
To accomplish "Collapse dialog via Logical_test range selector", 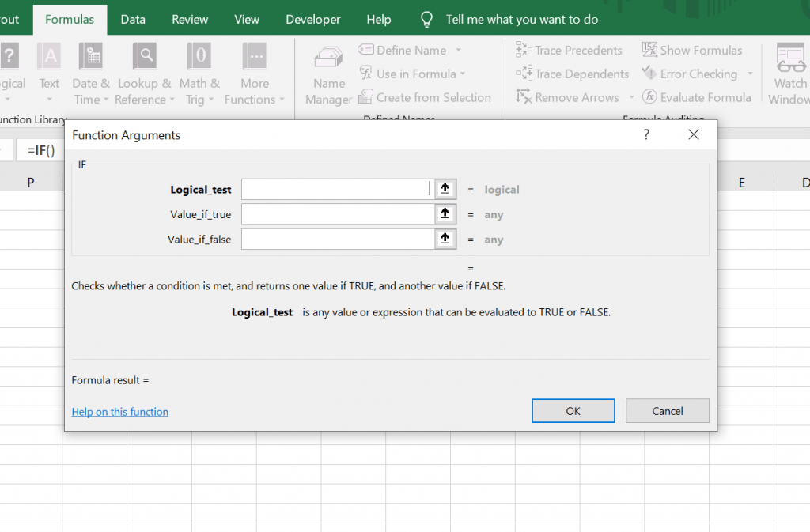I will [x=445, y=189].
